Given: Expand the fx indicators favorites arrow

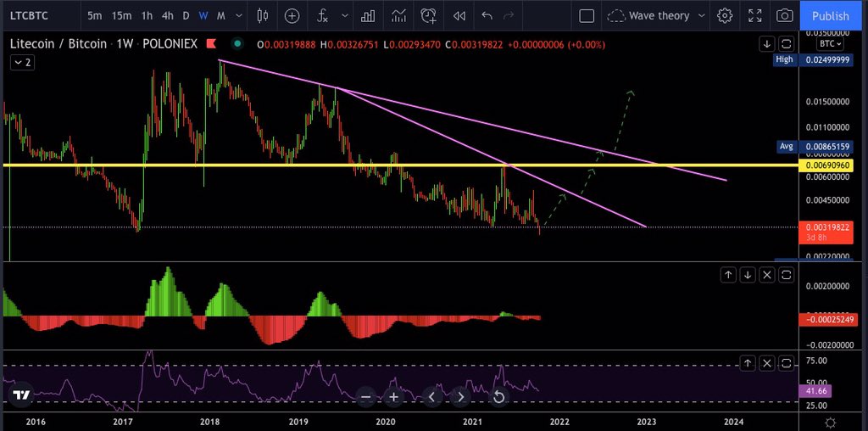Looking at the screenshot, I should click(x=345, y=16).
